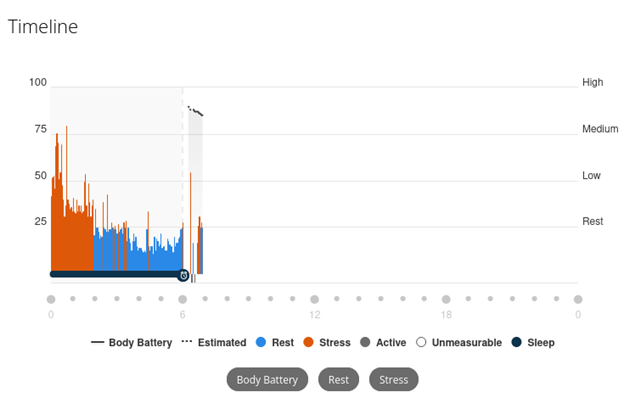This screenshot has width=640, height=403.
Task: Click the orange Stress legend dot
Action: click(x=308, y=342)
